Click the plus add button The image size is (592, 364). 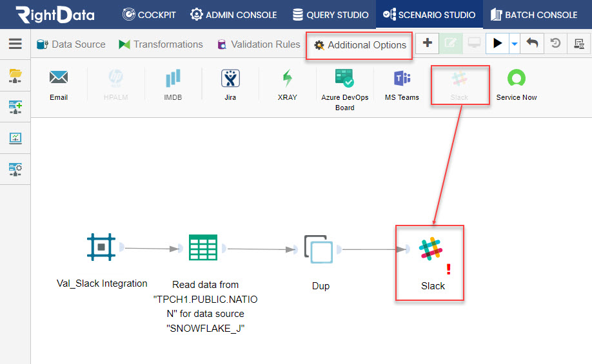coord(428,43)
